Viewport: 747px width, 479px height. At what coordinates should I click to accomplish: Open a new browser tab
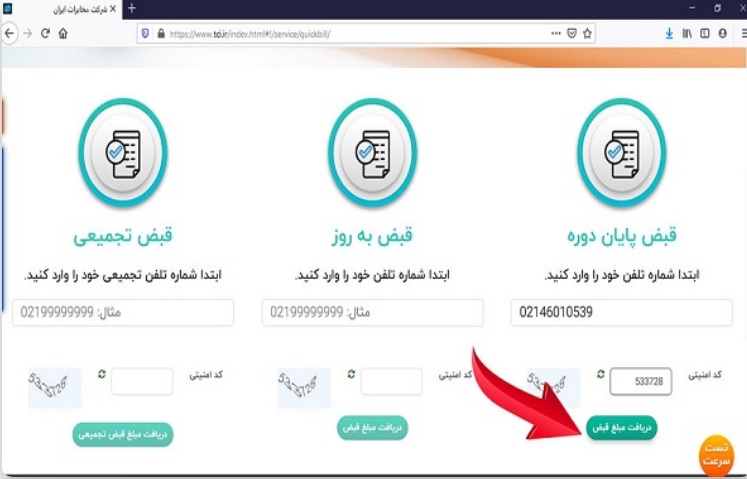(132, 9)
